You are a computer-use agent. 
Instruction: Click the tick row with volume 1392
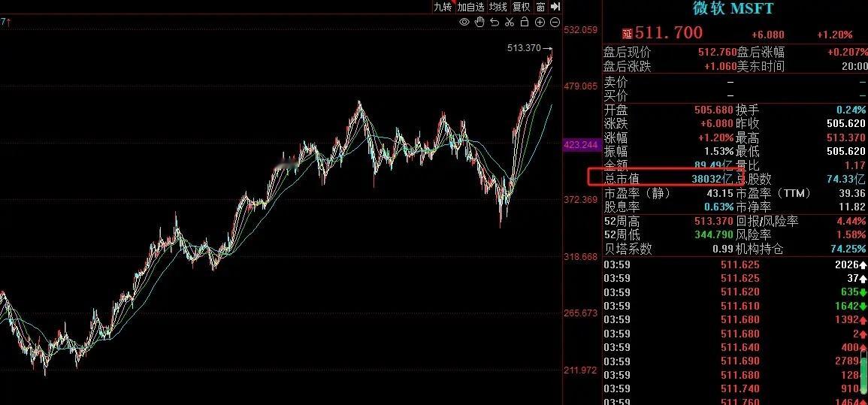click(735, 320)
